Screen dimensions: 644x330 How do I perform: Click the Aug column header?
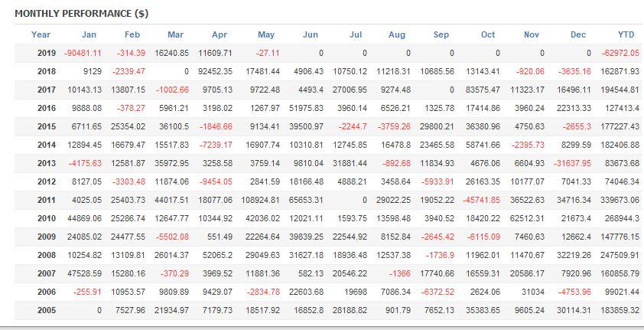coord(397,34)
